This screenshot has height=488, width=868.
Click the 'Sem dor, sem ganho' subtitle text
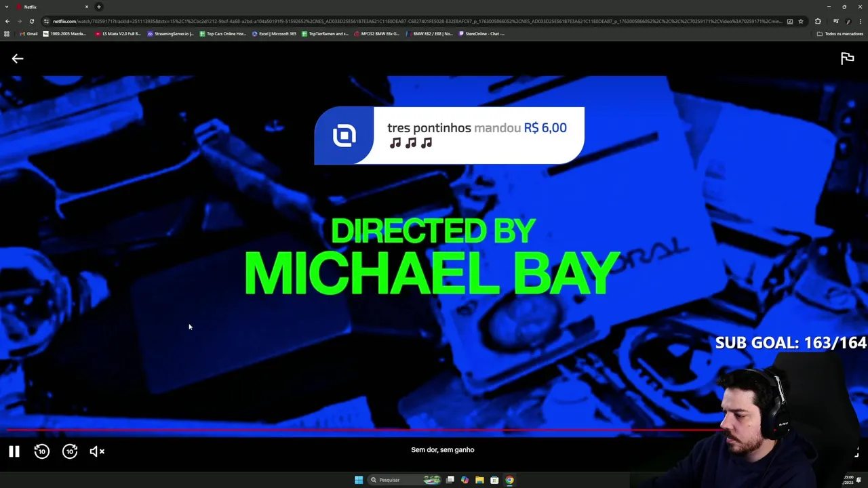tap(443, 450)
